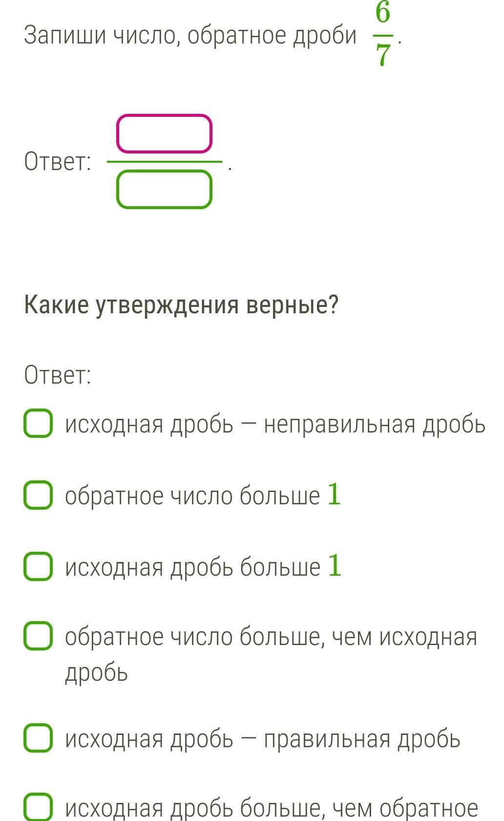The width and height of the screenshot is (504, 821).
Task: Click the 'Ответ:' label above the checkboxes
Action: pos(58,375)
